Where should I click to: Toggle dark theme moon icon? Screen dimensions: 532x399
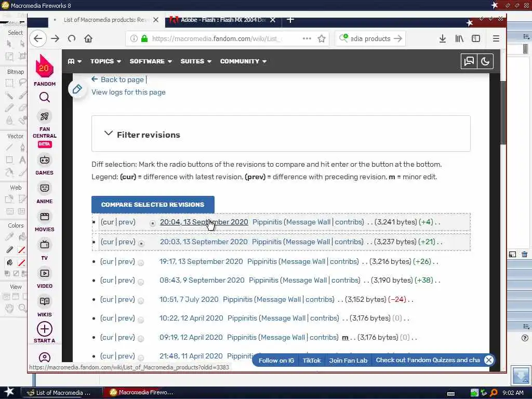[485, 61]
